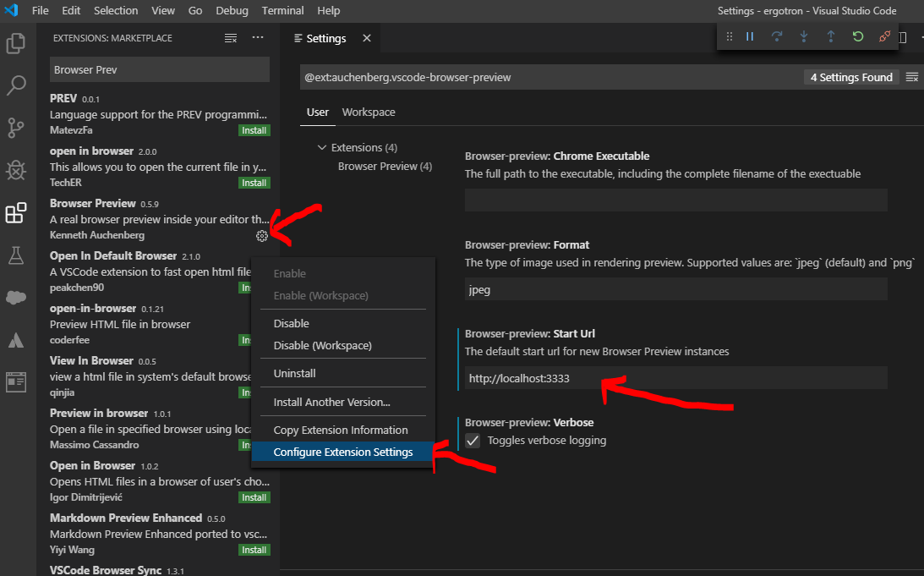Collapse the Extensions (4) tree node
The width and height of the screenshot is (924, 576).
pos(322,147)
